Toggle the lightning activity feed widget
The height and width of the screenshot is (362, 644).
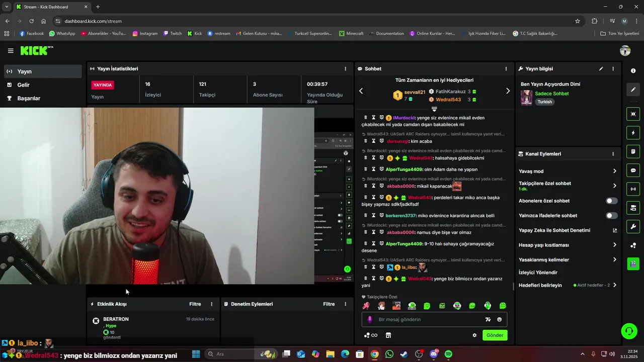point(633,133)
